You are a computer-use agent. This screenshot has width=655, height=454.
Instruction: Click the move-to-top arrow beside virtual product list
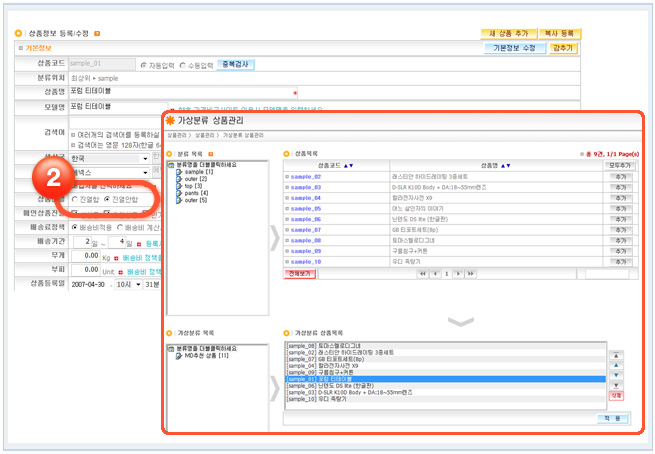[x=615, y=354]
